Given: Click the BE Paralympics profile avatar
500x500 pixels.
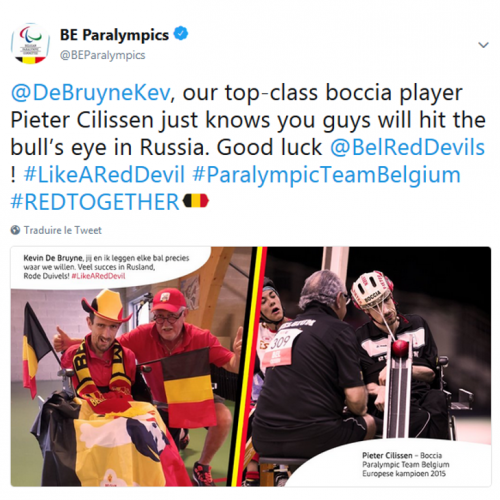Looking at the screenshot, I should click(30, 43).
